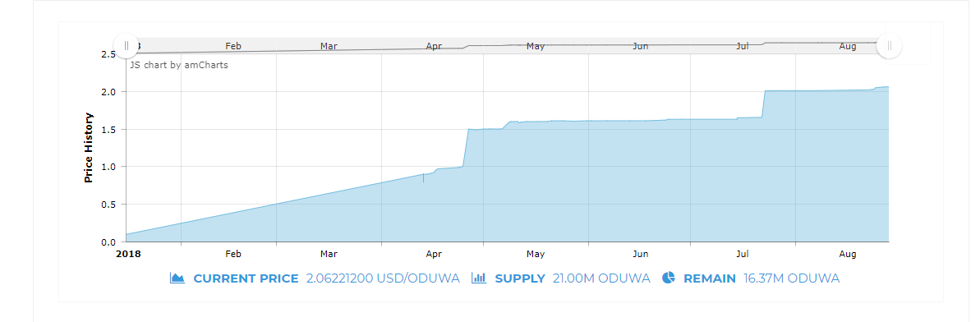The height and width of the screenshot is (322, 980).
Task: Grab the left scrollbar range handle
Action: click(x=127, y=46)
